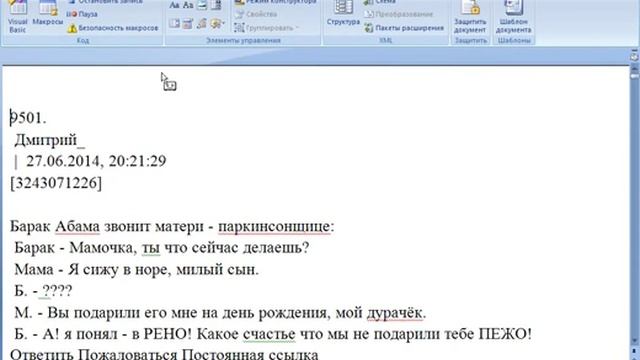
Task: Stop recording via Остановить запись
Action: coord(106,2)
